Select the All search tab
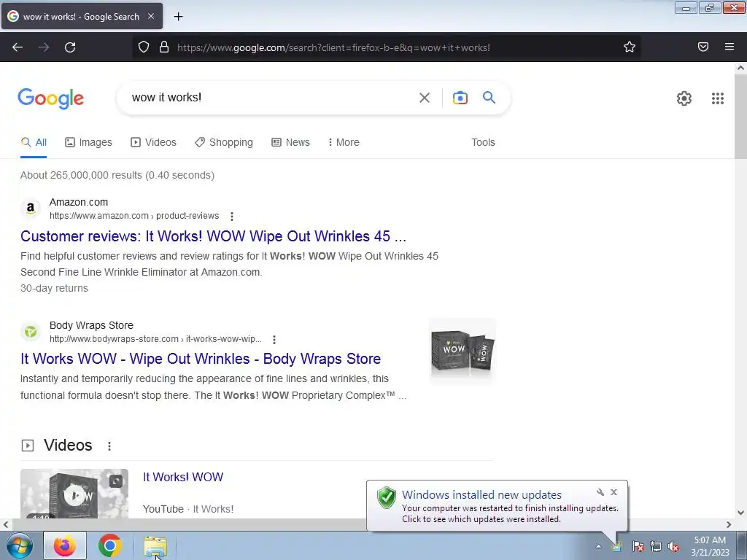Viewport: 747px width, 560px height. pos(34,142)
